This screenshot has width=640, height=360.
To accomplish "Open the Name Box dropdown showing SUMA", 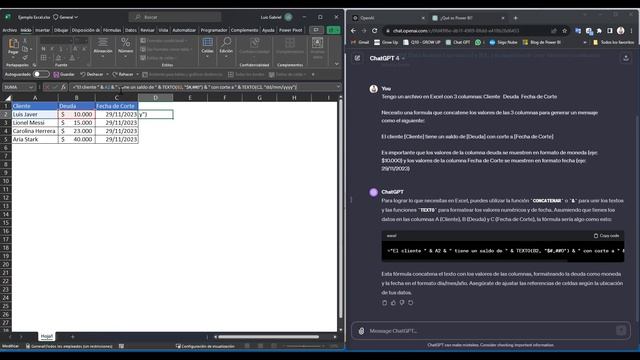I will pyautogui.click(x=31, y=87).
